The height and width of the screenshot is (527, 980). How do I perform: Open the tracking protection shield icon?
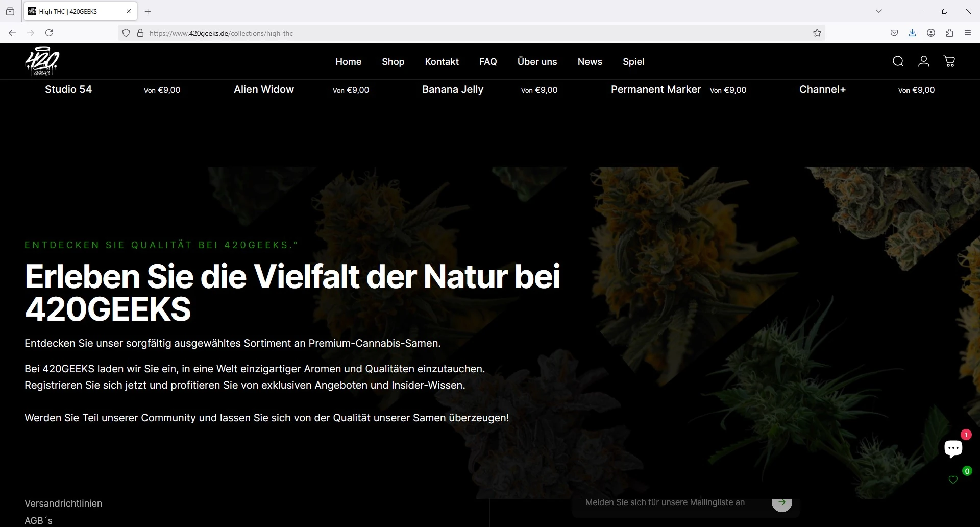point(126,33)
